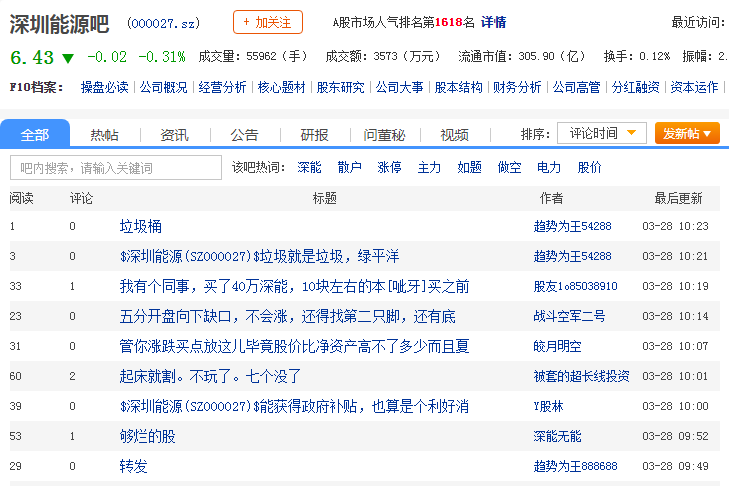
Task: Open the post titled 转发
Action: coord(133,466)
